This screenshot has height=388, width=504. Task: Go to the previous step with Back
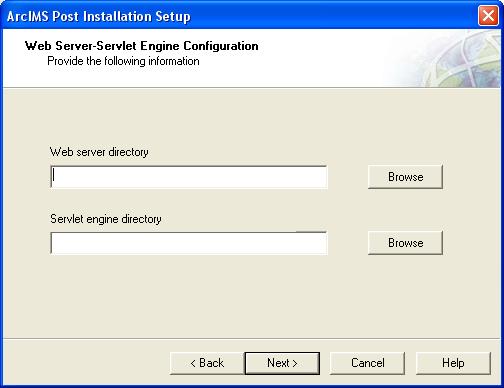tap(207, 363)
